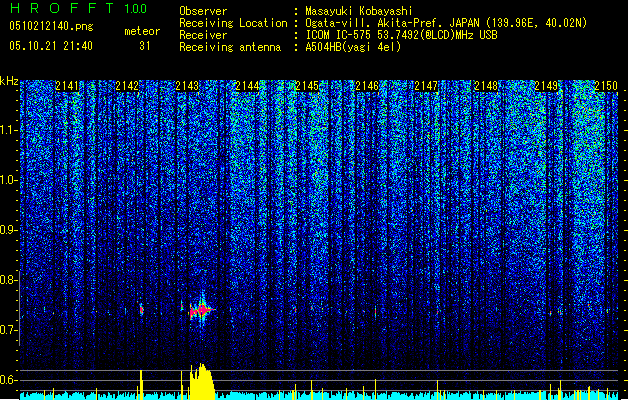Click the Observer field label
This screenshot has height=400, width=629.
tap(203, 11)
